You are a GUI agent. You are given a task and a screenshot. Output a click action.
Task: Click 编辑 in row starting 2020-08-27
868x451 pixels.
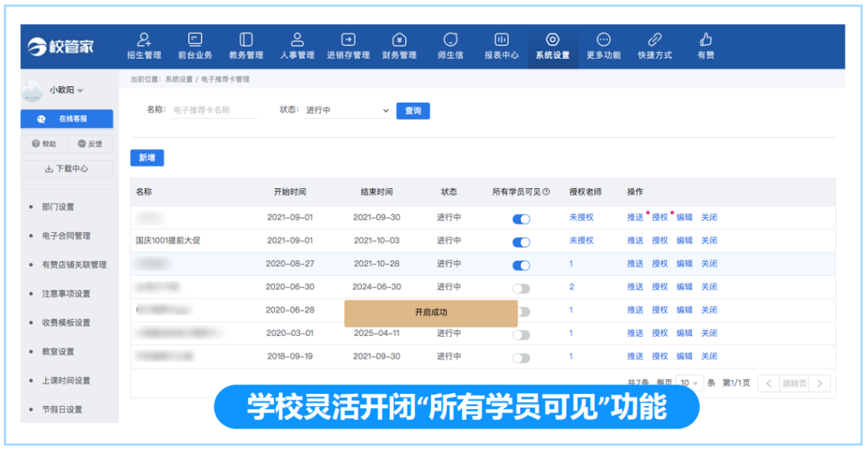click(684, 264)
